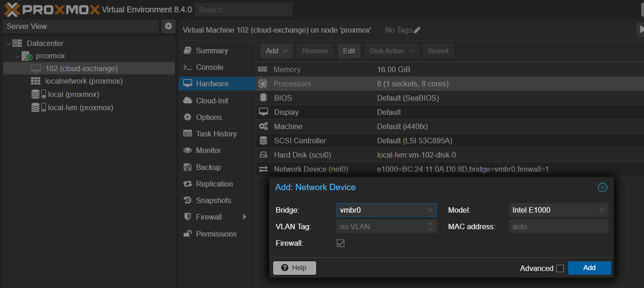The width and height of the screenshot is (644, 288).
Task: Click the Help button
Action: [294, 268]
